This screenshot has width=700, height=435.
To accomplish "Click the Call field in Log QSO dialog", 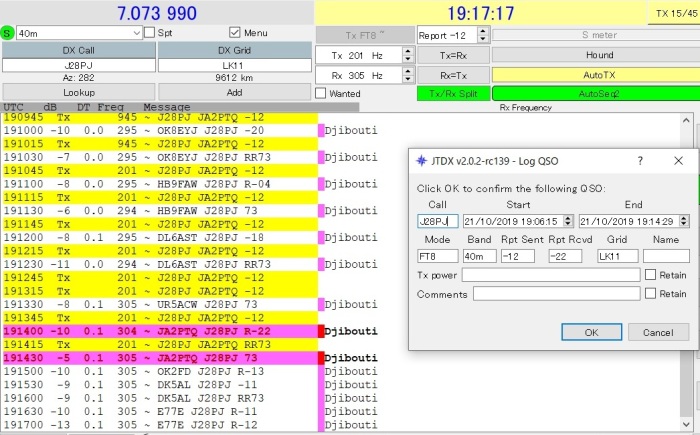I will pyautogui.click(x=438, y=221).
